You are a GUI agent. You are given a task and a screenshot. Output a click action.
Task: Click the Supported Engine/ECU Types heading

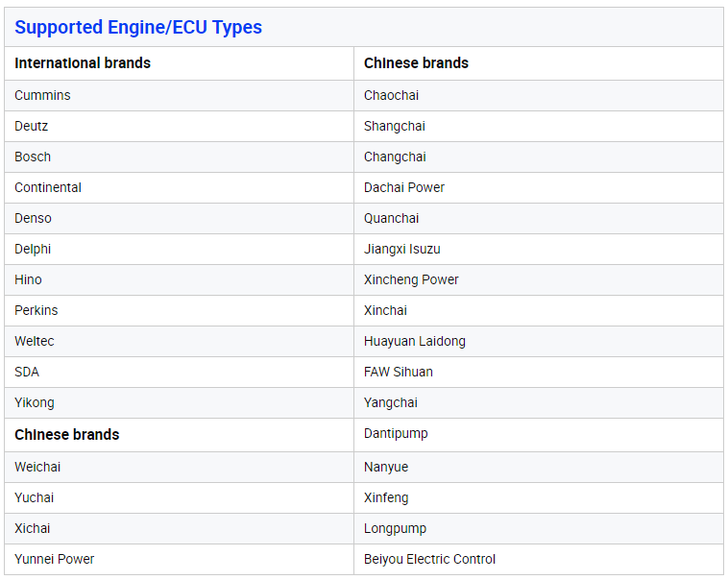coord(138,27)
